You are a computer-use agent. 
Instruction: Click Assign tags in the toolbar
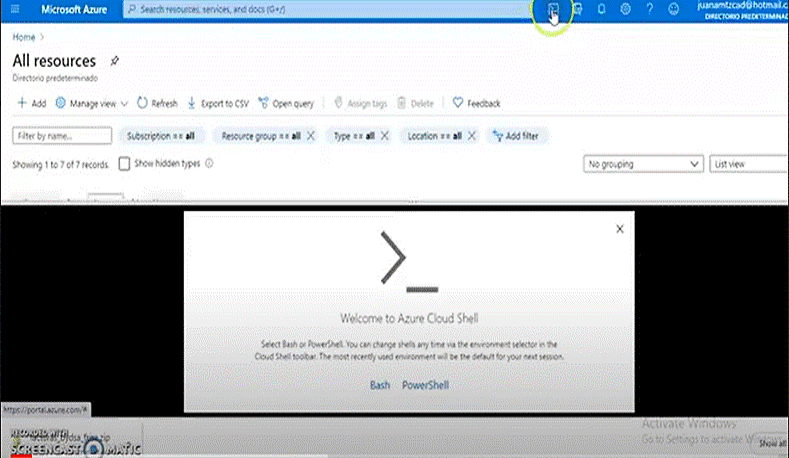(x=361, y=103)
